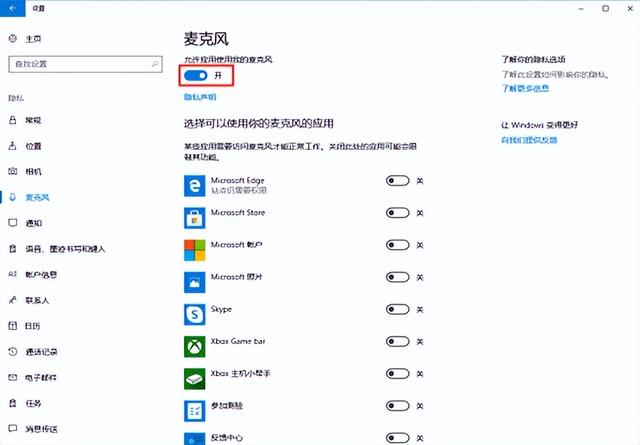Open the 通知 notifications icon
This screenshot has height=445, width=640.
tap(13, 223)
